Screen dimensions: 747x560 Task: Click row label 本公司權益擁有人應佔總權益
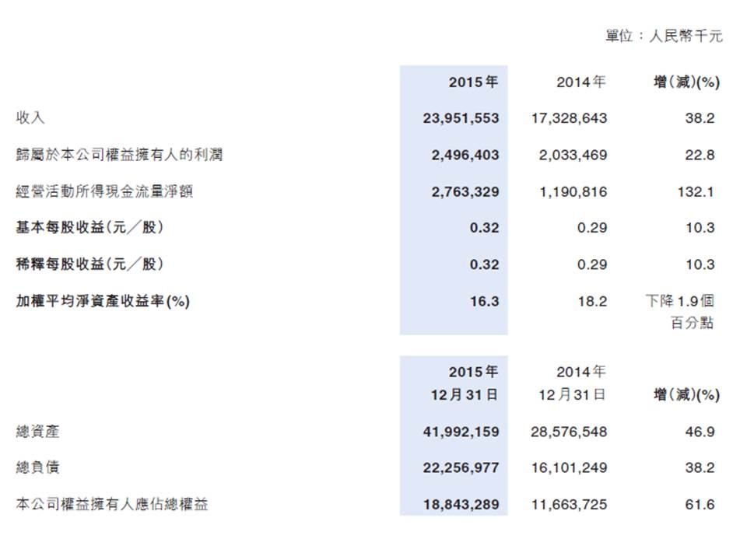112,504
